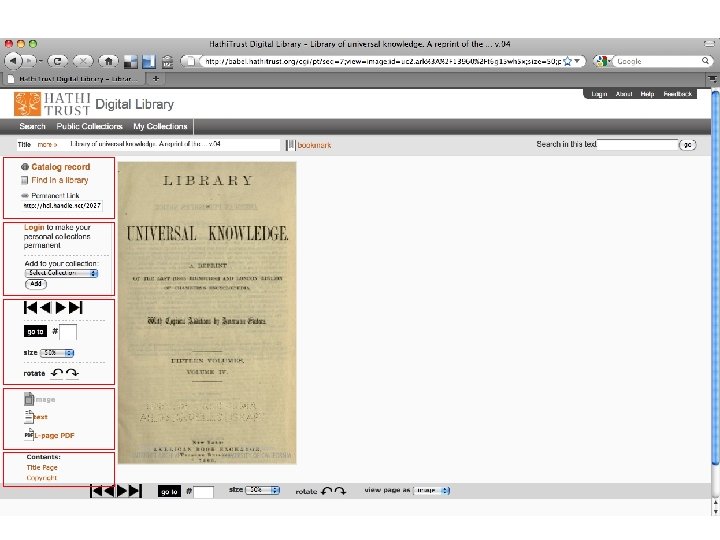Reload the page in browser toolbar
The height and width of the screenshot is (540, 720).
pos(58,61)
